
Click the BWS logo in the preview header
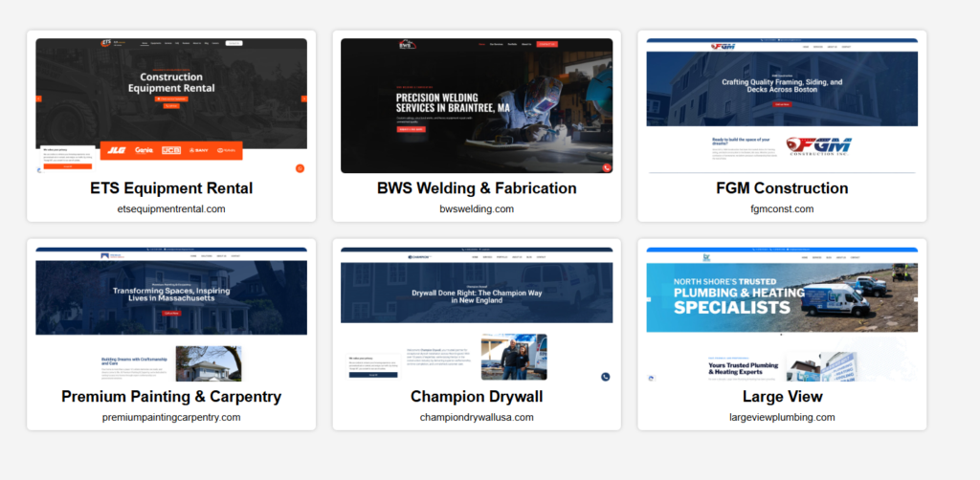pos(408,44)
